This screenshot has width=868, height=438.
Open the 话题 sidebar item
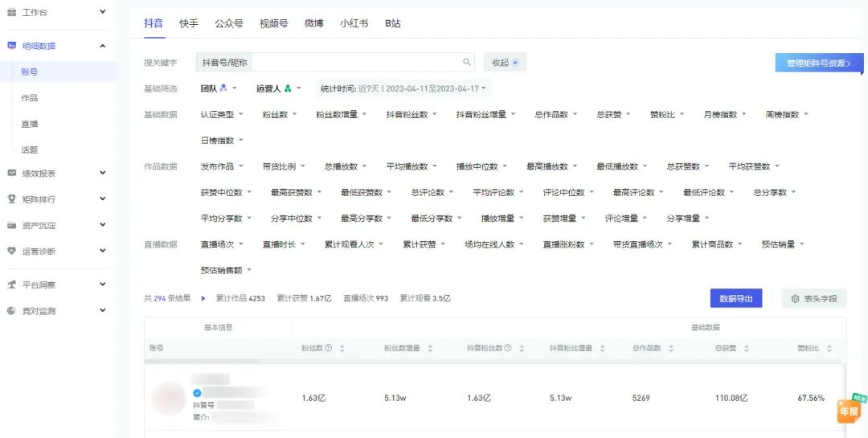click(30, 150)
